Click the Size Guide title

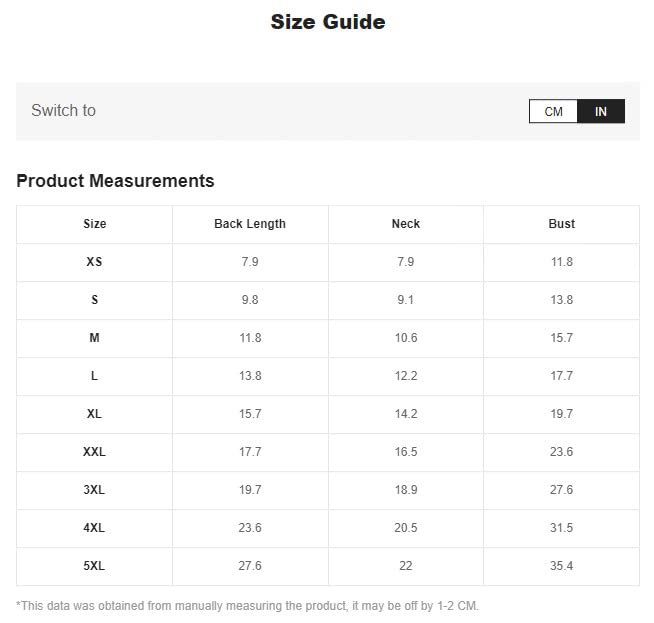[328, 22]
